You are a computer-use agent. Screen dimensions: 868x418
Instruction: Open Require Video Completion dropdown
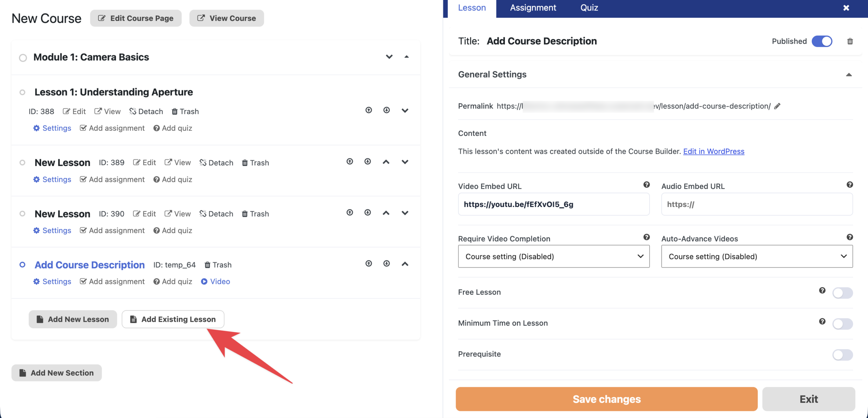[x=554, y=256]
